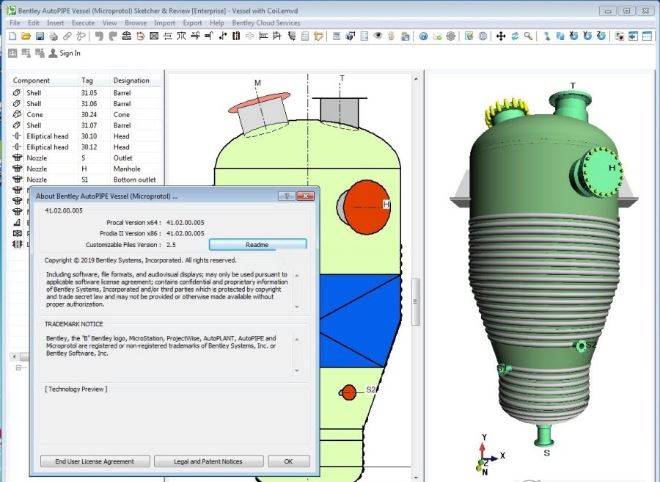Toggle the eye visibility icon in toolbar
The image size is (660, 482).
[x=378, y=36]
